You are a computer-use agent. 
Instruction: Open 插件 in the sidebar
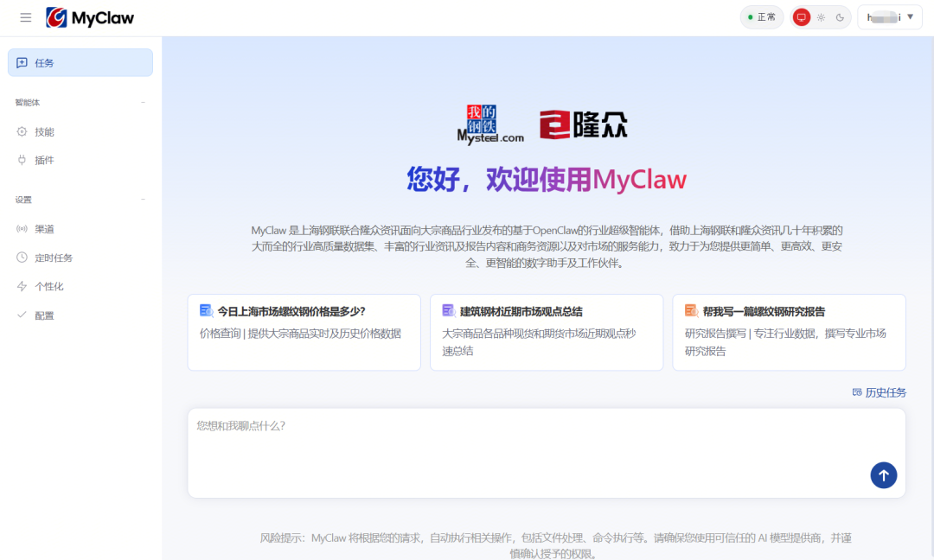pos(80,160)
